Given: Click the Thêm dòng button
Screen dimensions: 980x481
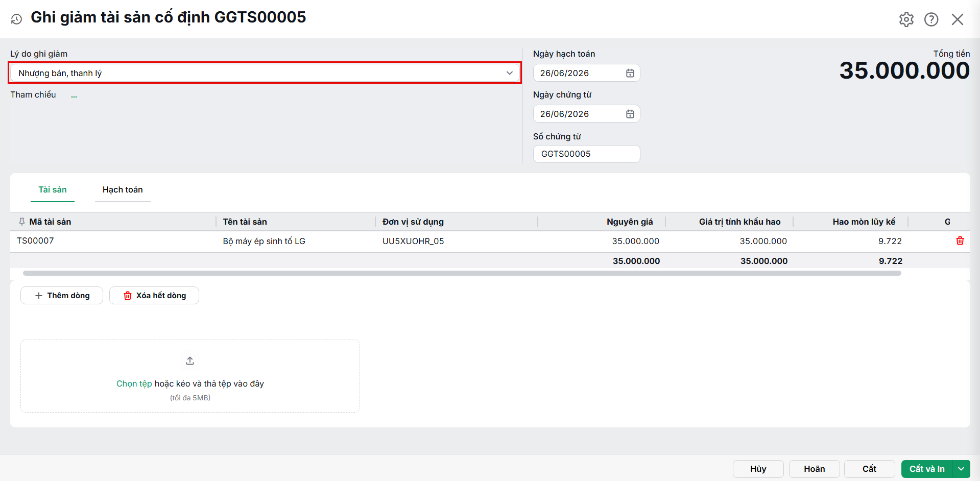Looking at the screenshot, I should tap(62, 296).
